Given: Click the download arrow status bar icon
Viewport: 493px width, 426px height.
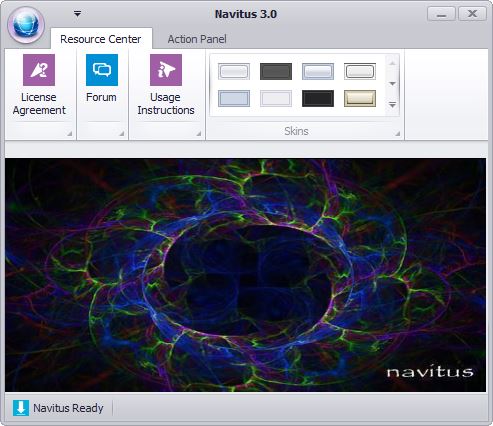Looking at the screenshot, I should (x=21, y=408).
